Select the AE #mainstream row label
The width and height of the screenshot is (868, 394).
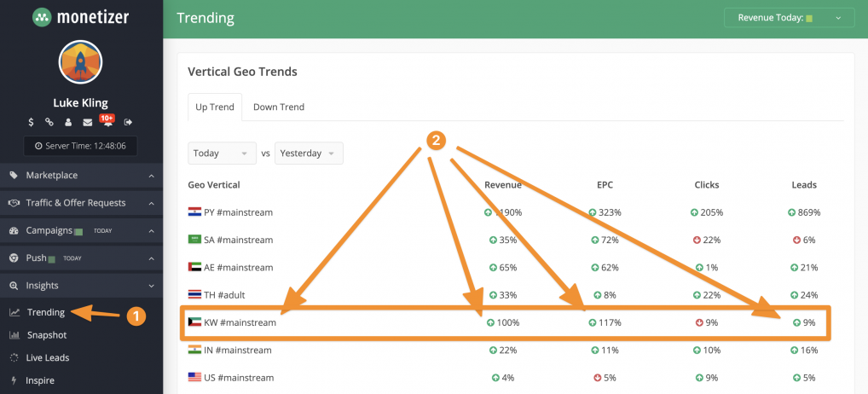(238, 267)
